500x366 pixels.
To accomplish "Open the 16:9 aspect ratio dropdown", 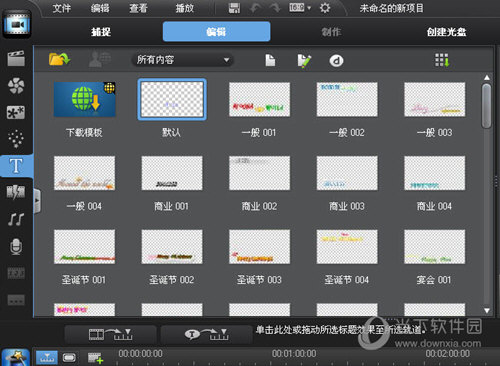I will click(x=300, y=8).
